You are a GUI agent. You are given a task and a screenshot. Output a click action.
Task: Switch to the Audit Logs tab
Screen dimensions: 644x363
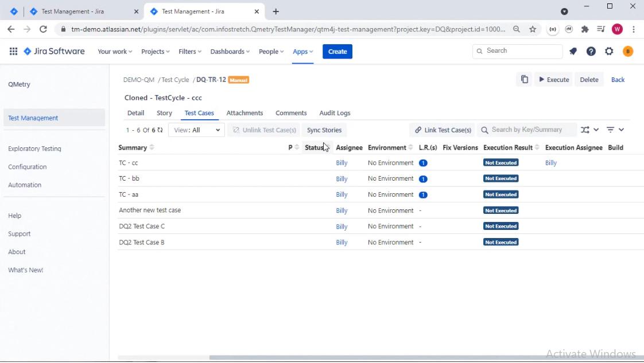click(x=335, y=113)
